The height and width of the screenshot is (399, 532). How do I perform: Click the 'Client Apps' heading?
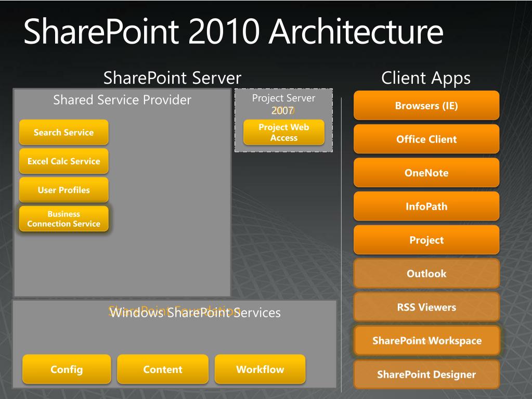426,79
